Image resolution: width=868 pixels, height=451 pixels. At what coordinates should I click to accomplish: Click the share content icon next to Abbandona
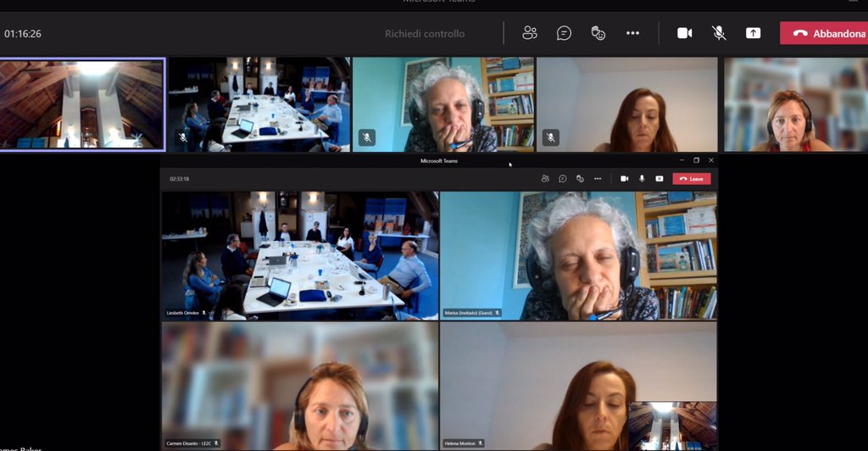(x=753, y=33)
